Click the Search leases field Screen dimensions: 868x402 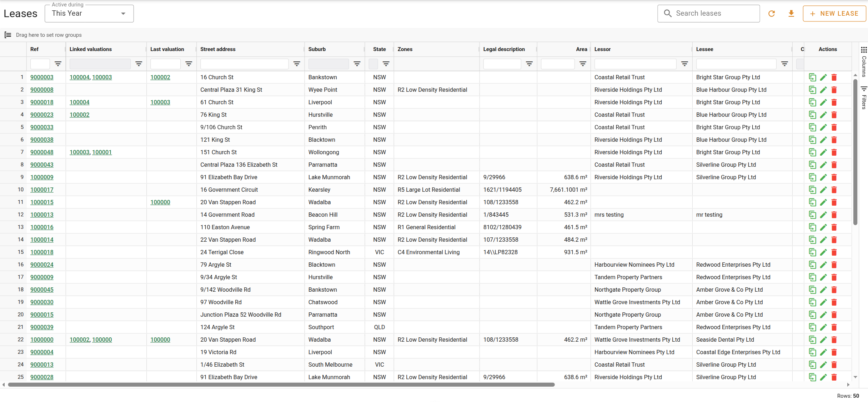(x=708, y=14)
